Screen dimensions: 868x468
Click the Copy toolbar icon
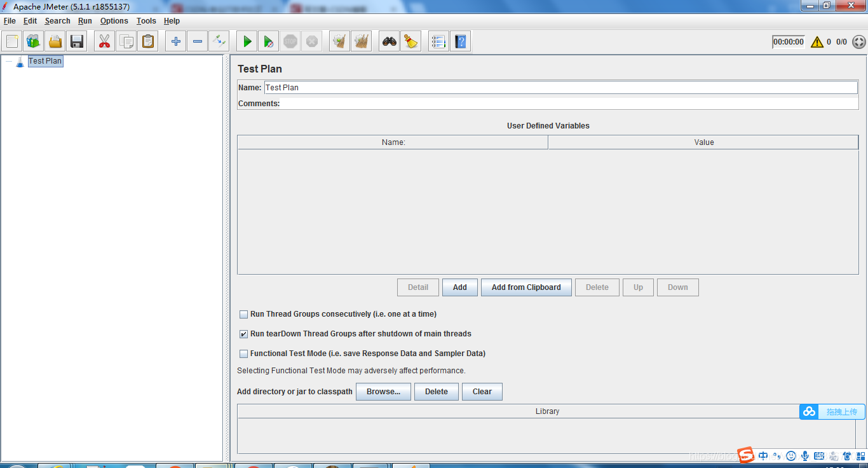(126, 42)
